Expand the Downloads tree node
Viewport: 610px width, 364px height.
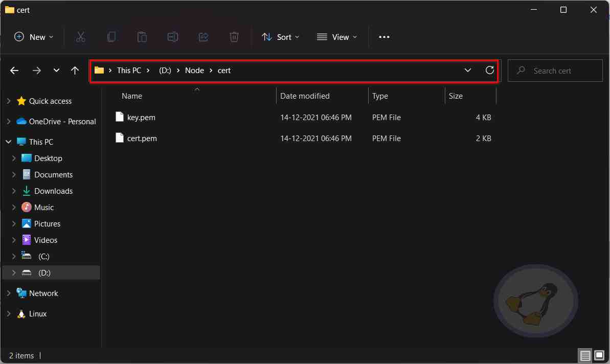14,191
